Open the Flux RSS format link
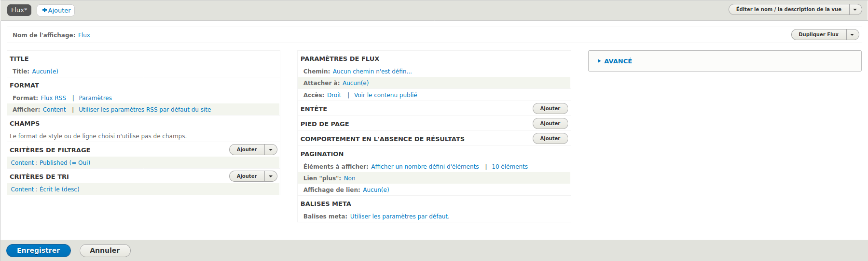This screenshot has height=261, width=868. [x=53, y=98]
